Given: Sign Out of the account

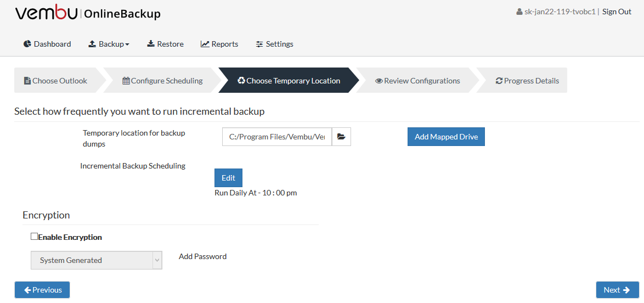Looking at the screenshot, I should click(617, 12).
